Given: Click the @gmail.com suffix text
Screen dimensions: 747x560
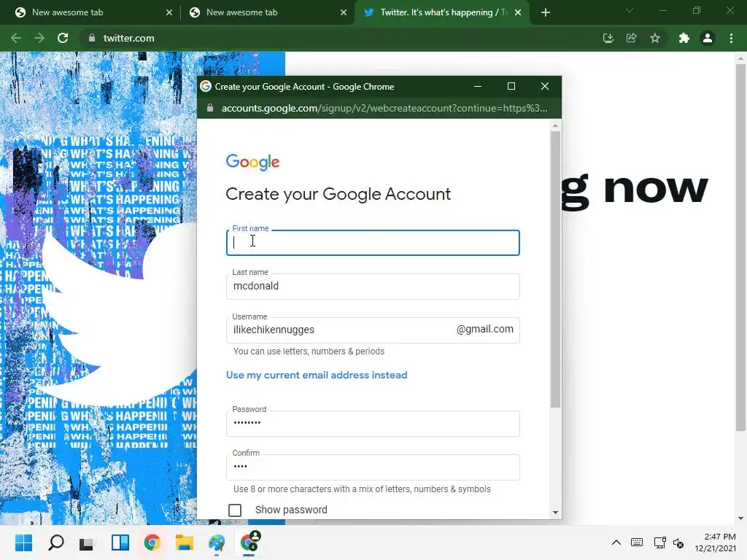Looking at the screenshot, I should point(485,329).
